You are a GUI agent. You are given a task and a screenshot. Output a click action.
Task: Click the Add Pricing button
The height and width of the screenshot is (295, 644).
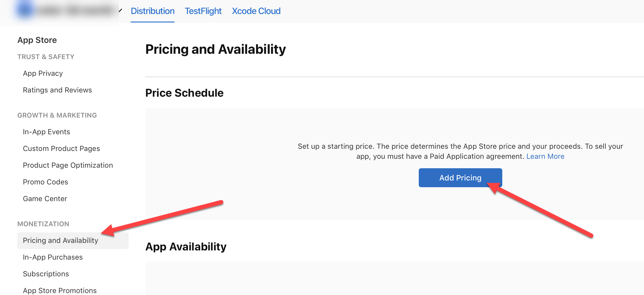(460, 178)
